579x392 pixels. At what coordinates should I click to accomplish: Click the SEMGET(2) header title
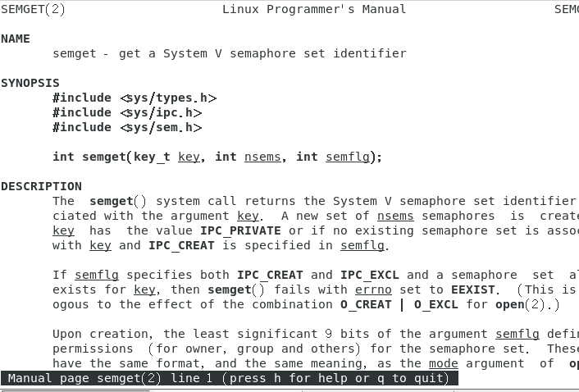(33, 9)
